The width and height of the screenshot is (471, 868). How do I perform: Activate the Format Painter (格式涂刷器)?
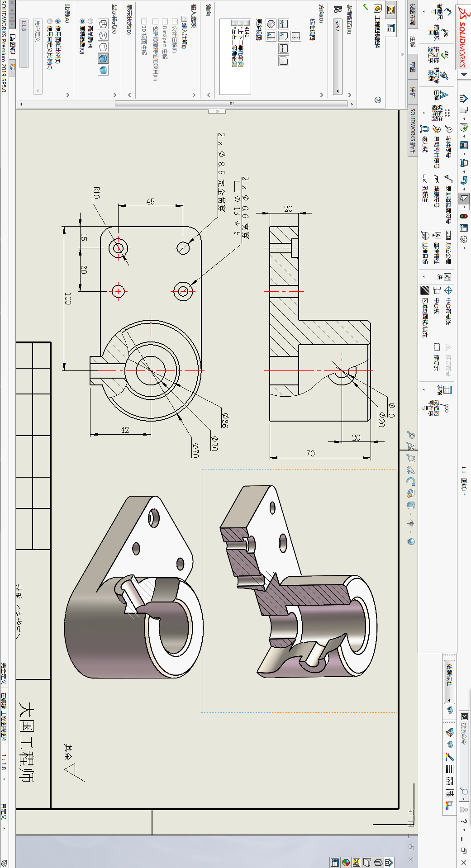pyautogui.click(x=438, y=76)
